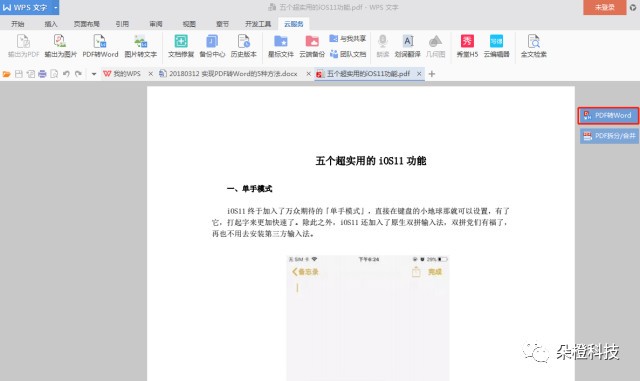Open the 章节 ribbon tab
The image size is (640, 381).
click(x=222, y=24)
